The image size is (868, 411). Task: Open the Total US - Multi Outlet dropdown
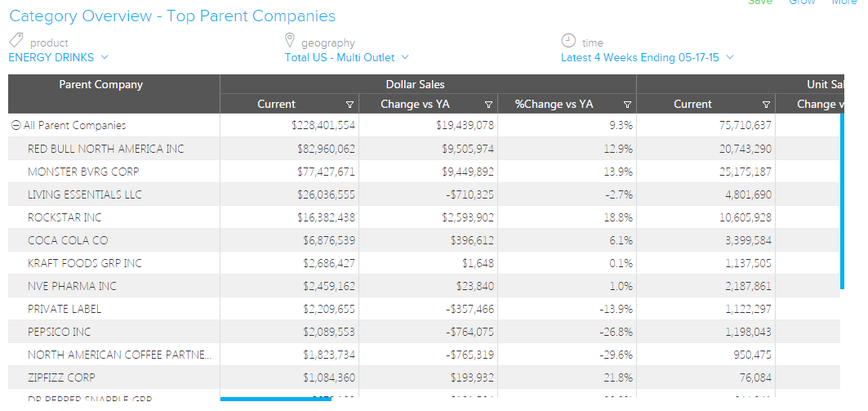coord(346,57)
